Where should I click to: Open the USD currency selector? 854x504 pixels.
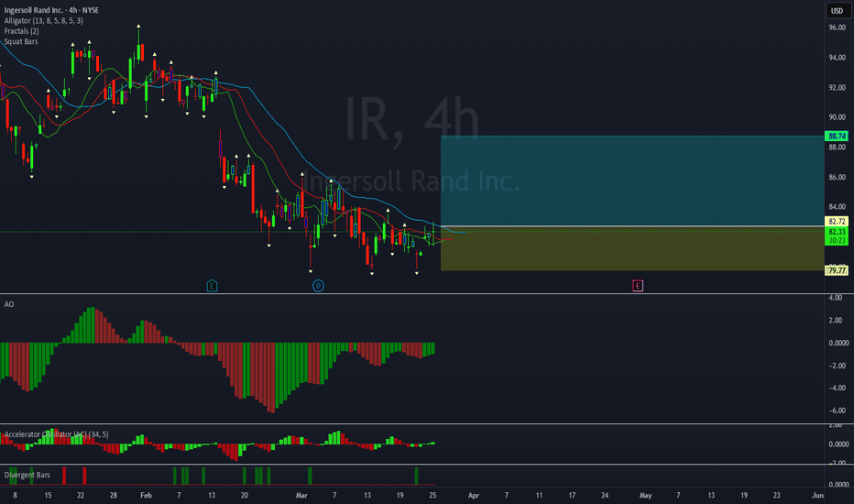coord(838,10)
